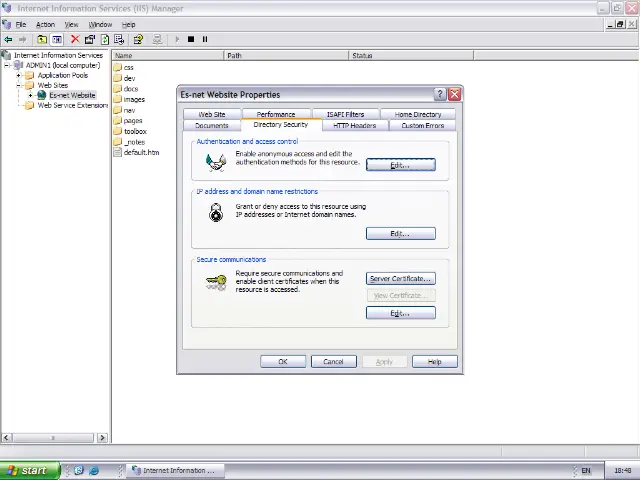This screenshot has width=640, height=480.
Task: Click the images folder icon
Action: point(118,99)
